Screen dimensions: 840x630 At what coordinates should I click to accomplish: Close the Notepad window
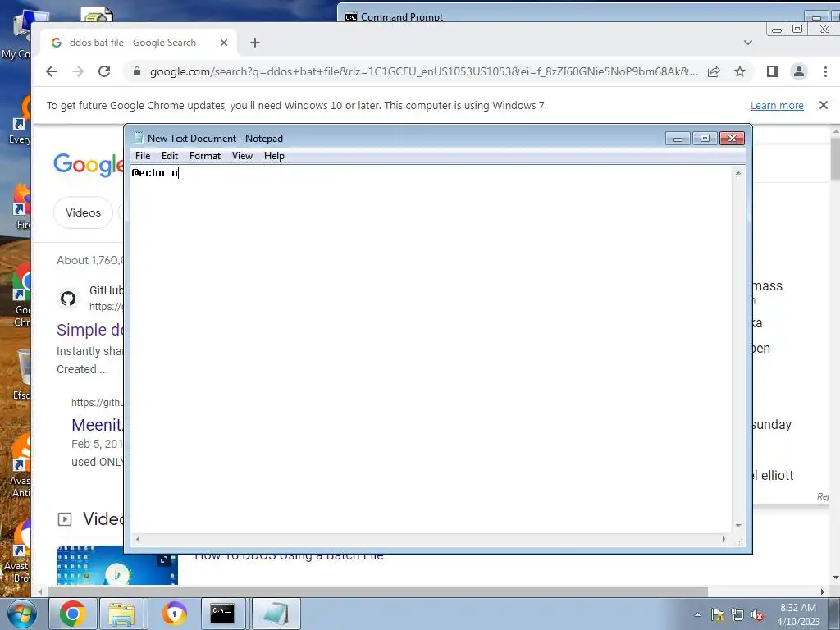click(x=732, y=139)
